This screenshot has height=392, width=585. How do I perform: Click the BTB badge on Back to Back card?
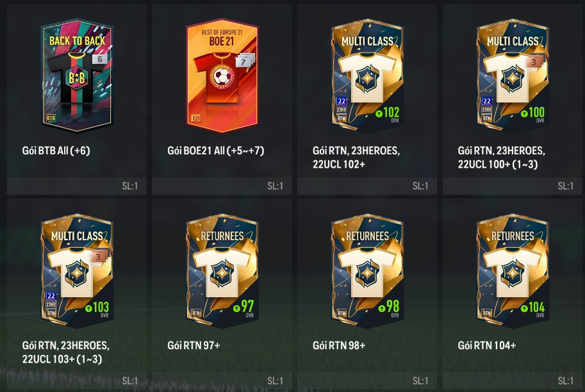[x=51, y=118]
